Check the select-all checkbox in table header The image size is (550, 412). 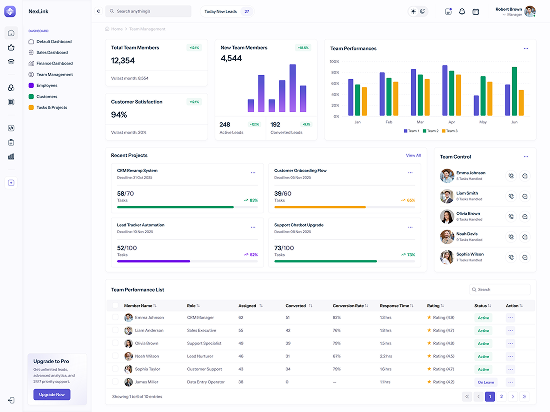115,305
